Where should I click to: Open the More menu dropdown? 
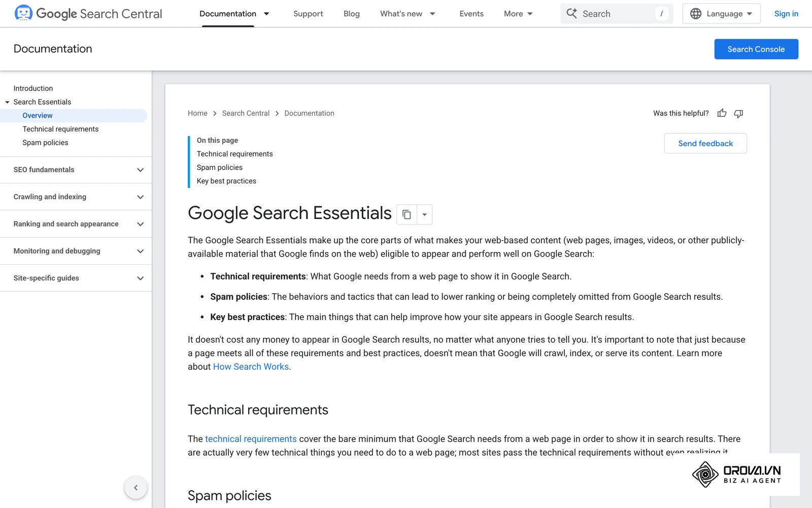(x=518, y=14)
